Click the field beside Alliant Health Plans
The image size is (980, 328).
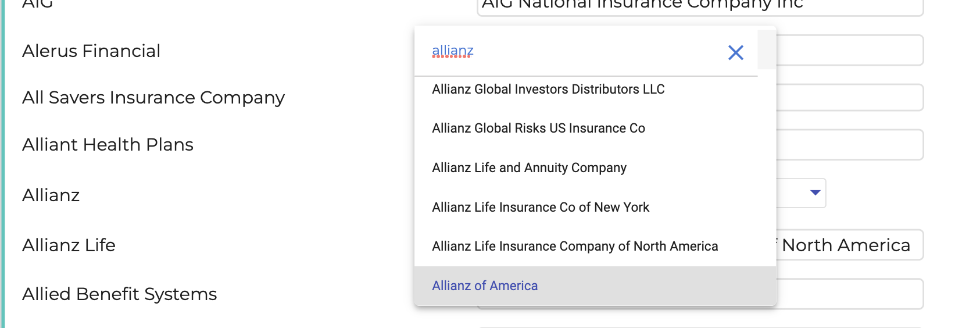(849, 145)
